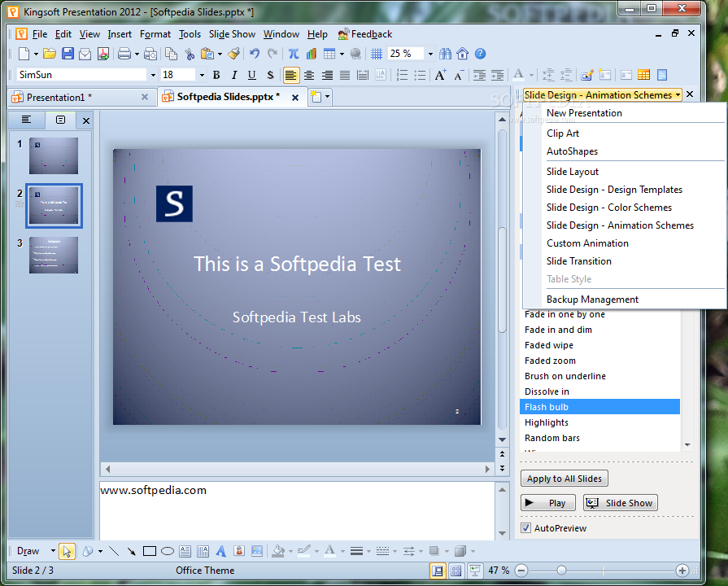The width and height of the screenshot is (728, 586).
Task: Click the New document icon
Action: pyautogui.click(x=24, y=54)
